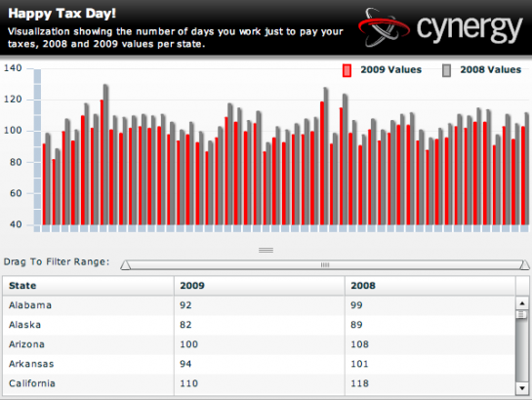Click the left range slider thumb
The image size is (532, 400).
pyautogui.click(x=126, y=265)
